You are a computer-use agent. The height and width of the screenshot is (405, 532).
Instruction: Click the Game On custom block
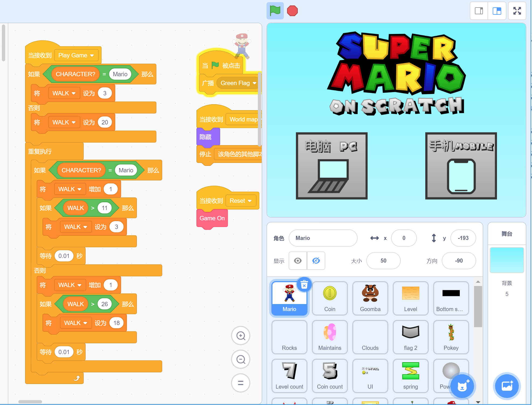tap(212, 218)
